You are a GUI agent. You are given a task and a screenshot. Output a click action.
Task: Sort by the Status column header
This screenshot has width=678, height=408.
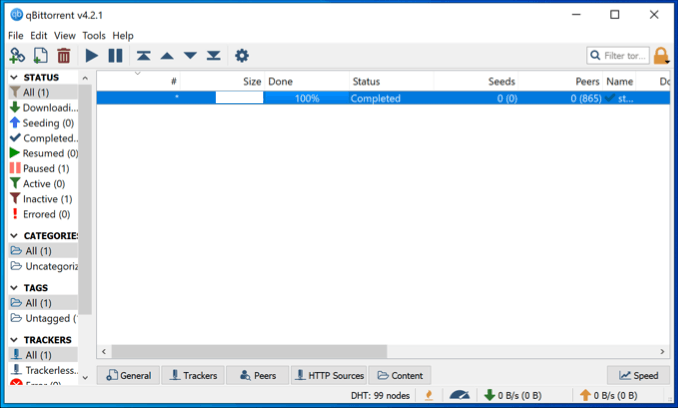pos(391,81)
